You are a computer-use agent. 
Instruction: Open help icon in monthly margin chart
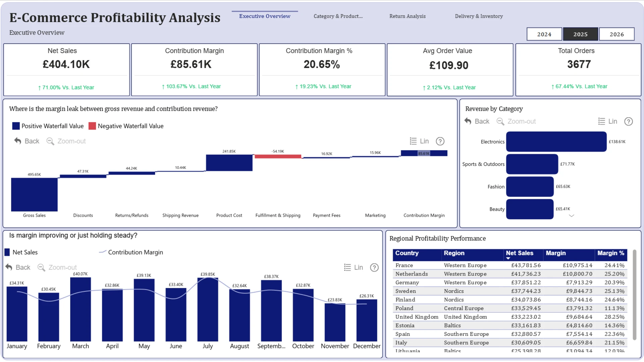[x=374, y=267]
